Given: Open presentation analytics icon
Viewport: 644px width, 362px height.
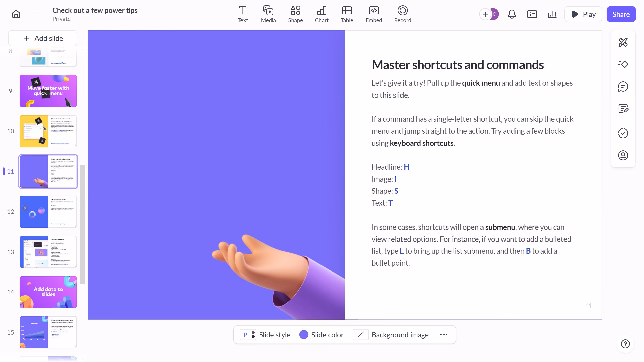Looking at the screenshot, I should (x=552, y=14).
